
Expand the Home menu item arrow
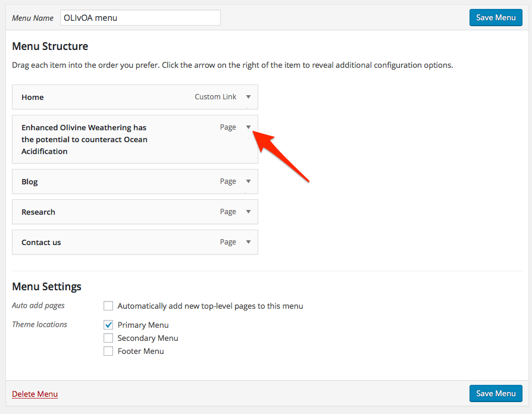pos(248,97)
